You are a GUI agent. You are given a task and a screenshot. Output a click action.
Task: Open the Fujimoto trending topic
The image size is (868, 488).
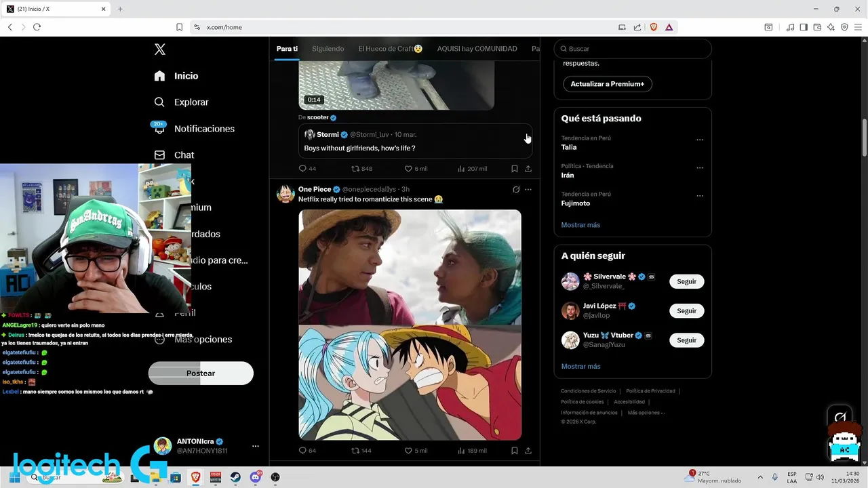coord(576,203)
